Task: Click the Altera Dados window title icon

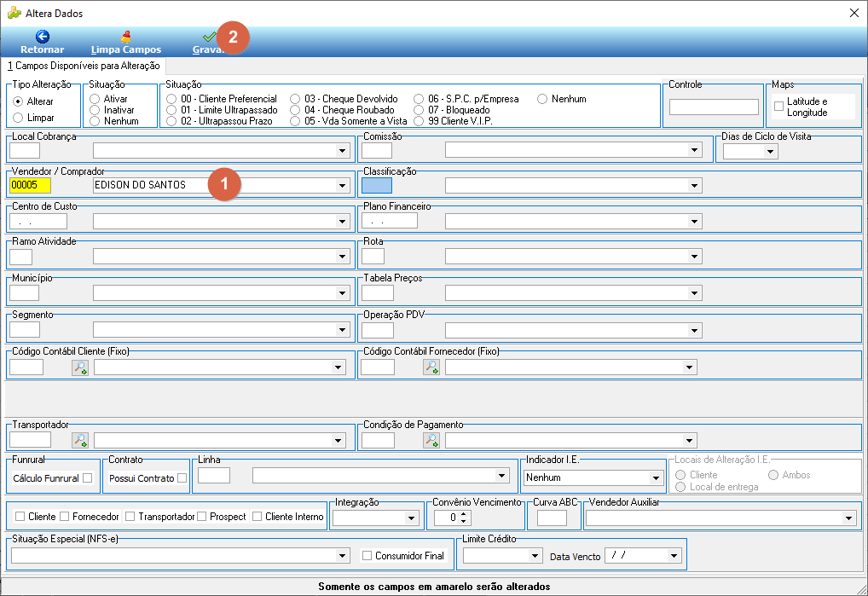Action: (14, 13)
